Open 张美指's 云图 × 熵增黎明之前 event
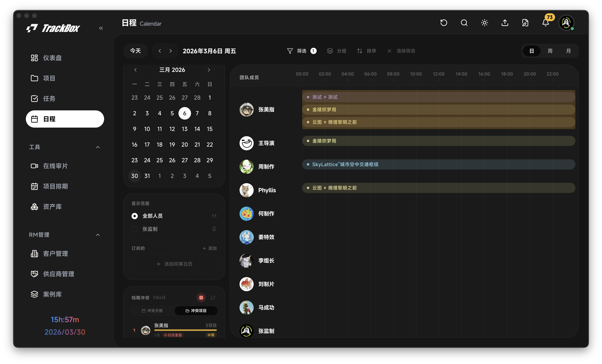The width and height of the screenshot is (602, 364). [x=439, y=122]
